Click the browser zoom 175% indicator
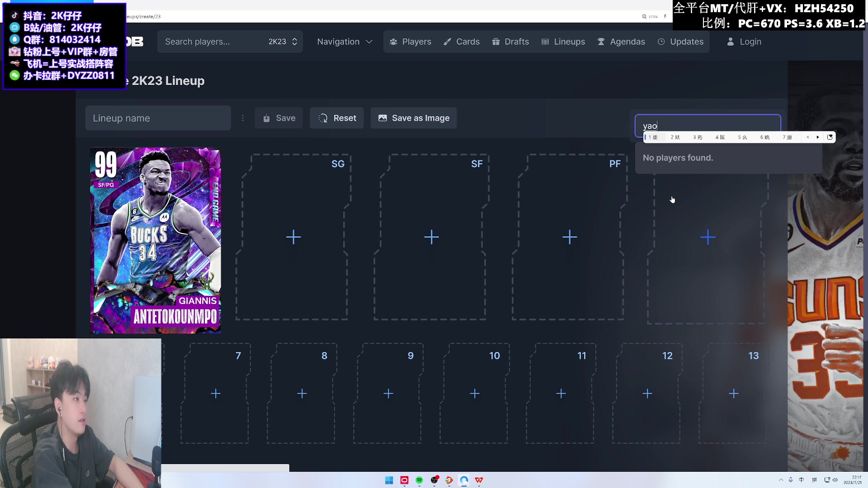This screenshot has height=488, width=868. tap(650, 17)
